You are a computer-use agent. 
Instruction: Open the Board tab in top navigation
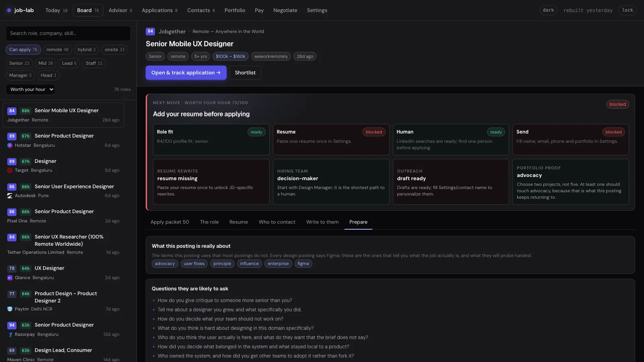[x=88, y=10]
